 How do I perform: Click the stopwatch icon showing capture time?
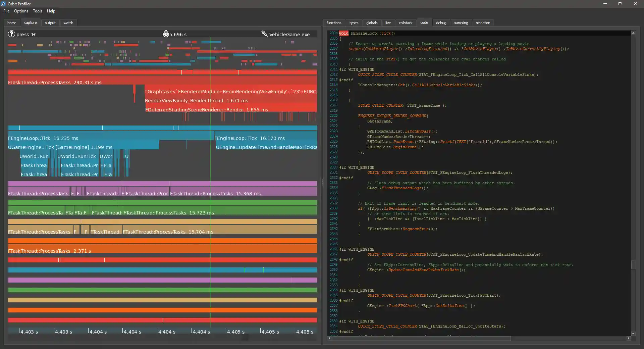tap(166, 34)
